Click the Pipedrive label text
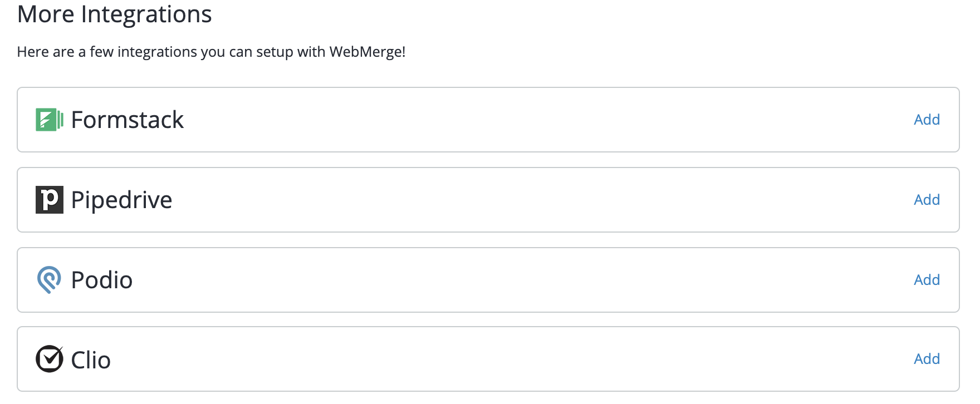This screenshot has width=980, height=404. 120,199
